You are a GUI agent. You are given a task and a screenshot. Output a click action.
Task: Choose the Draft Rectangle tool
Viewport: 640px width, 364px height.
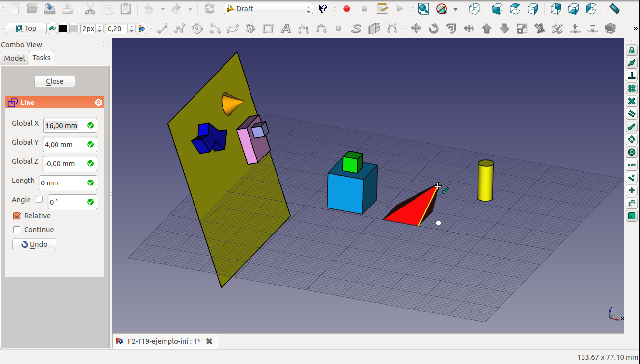pos(268,29)
